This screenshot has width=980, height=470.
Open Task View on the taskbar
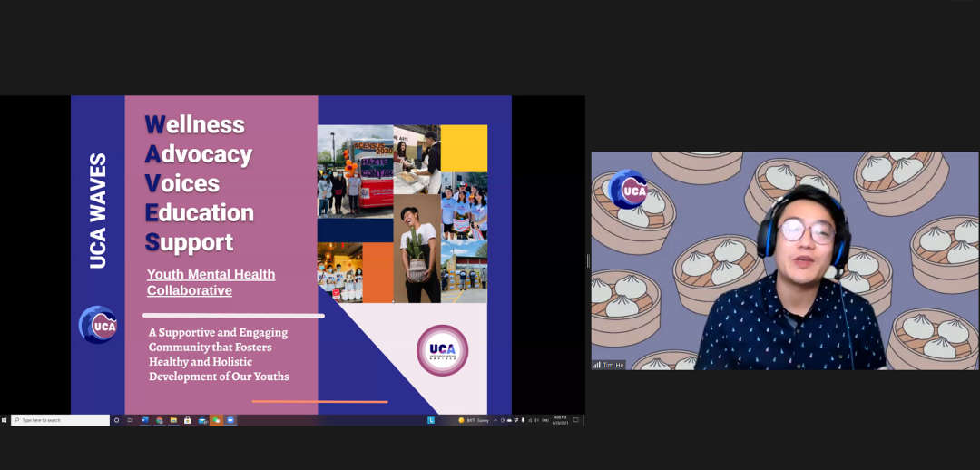130,420
